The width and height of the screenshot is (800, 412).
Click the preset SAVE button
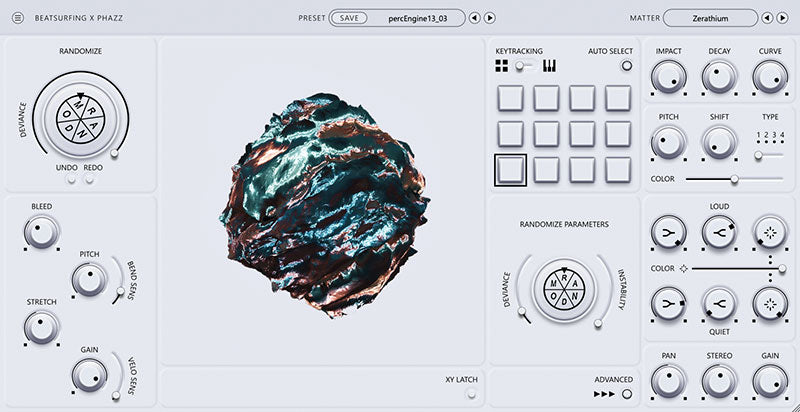click(348, 17)
